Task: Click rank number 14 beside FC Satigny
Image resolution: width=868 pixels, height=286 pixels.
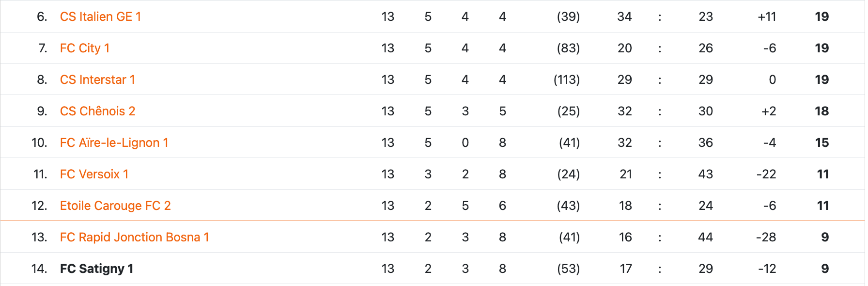Action: point(39,269)
